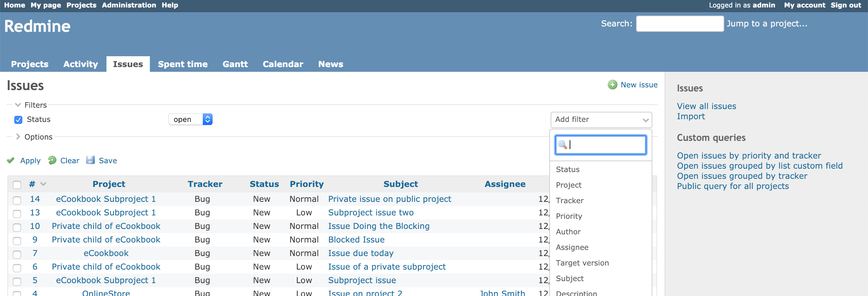Open issue Subproject issue two

click(x=371, y=212)
